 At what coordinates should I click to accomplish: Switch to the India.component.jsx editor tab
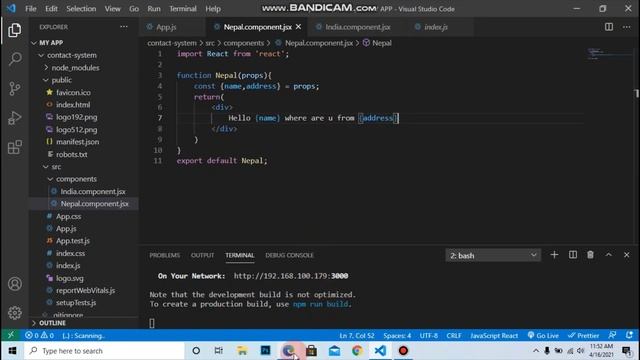[x=358, y=27]
